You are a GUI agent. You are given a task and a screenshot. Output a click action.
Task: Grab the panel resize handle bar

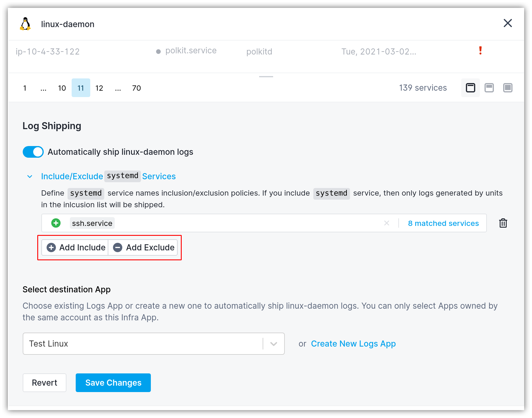(x=266, y=77)
